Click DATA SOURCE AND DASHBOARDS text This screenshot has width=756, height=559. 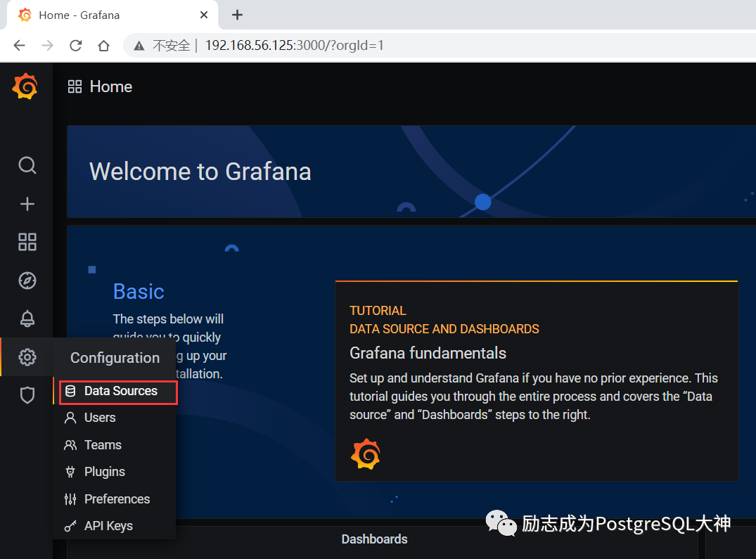444,329
